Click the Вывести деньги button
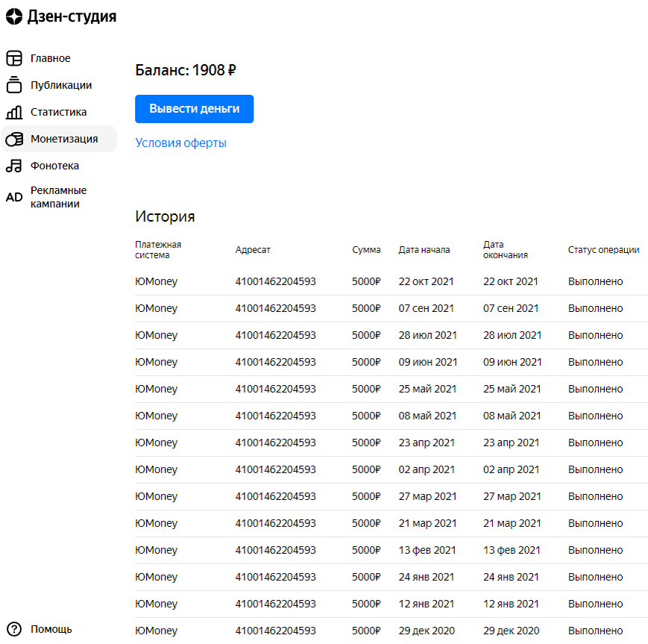The height and width of the screenshot is (644, 648). coord(194,109)
